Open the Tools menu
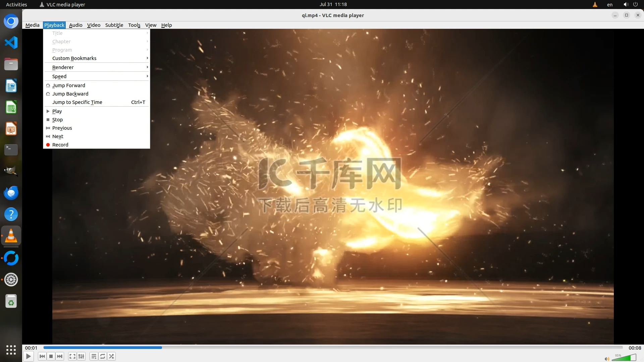Viewport: 644px width, 362px height. pyautogui.click(x=134, y=25)
